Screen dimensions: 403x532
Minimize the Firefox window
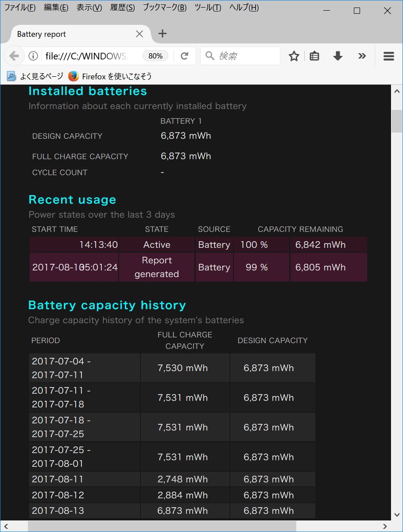327,11
